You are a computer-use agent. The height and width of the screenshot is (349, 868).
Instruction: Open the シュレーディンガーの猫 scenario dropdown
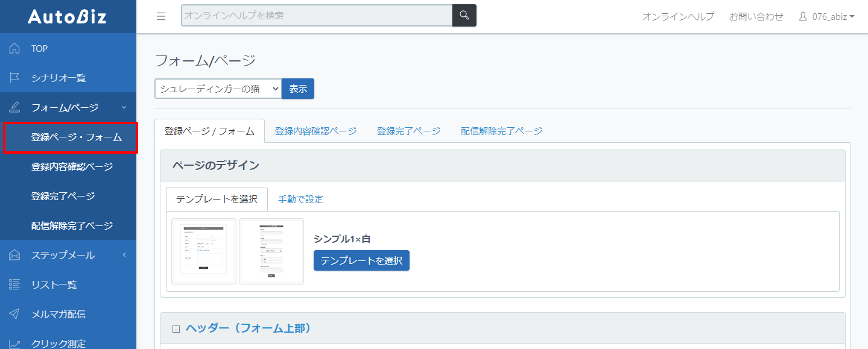[x=218, y=89]
